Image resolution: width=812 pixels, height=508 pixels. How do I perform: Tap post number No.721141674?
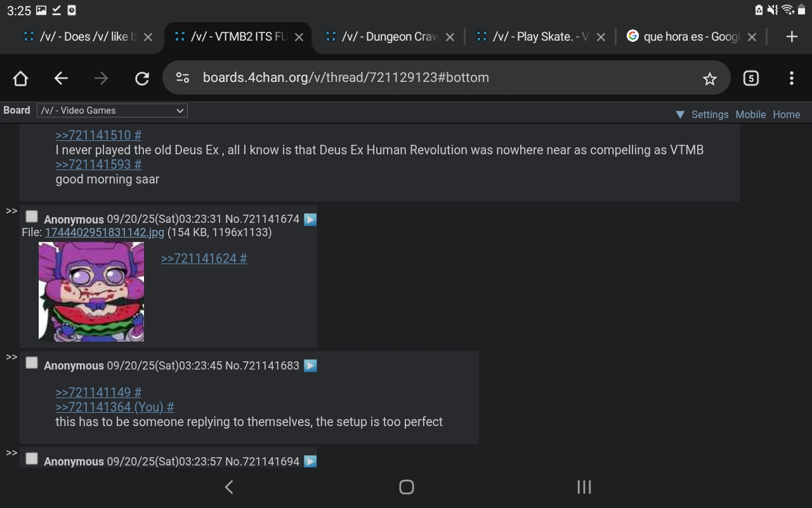pos(262,219)
